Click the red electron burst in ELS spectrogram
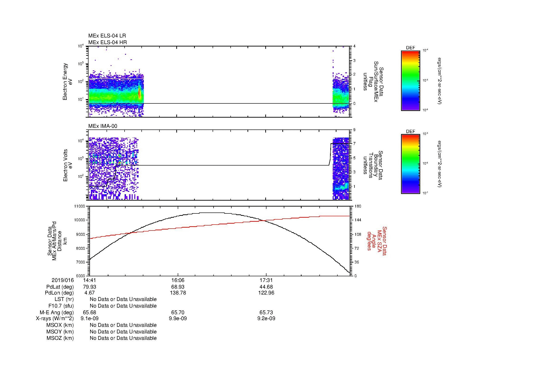555x392 pixels. 140,93
